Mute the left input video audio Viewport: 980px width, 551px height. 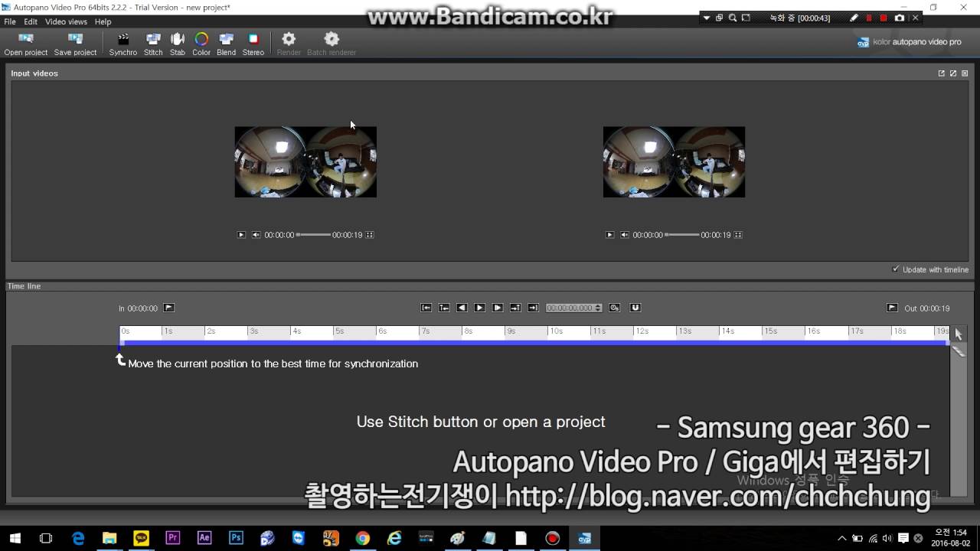tap(256, 235)
